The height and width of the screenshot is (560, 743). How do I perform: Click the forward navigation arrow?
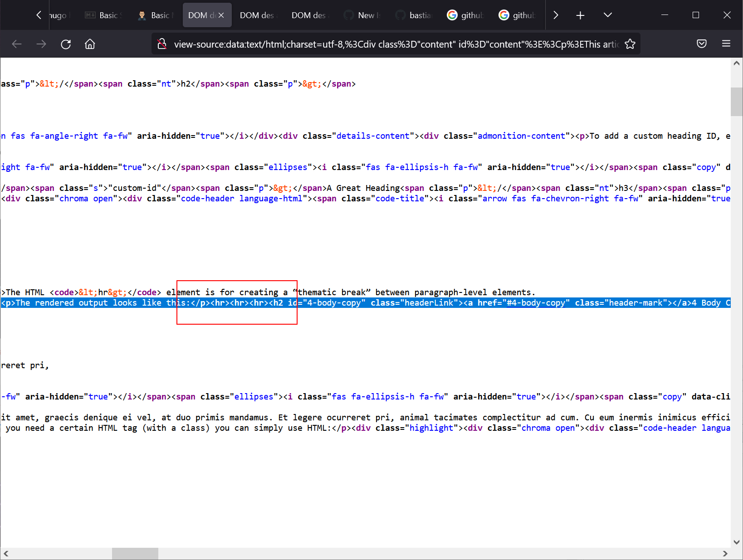pos(41,44)
